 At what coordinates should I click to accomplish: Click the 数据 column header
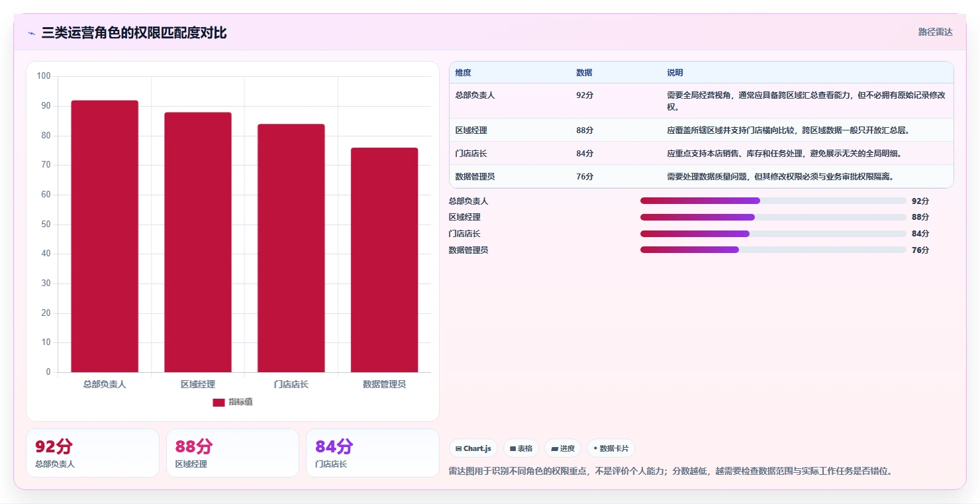click(584, 73)
